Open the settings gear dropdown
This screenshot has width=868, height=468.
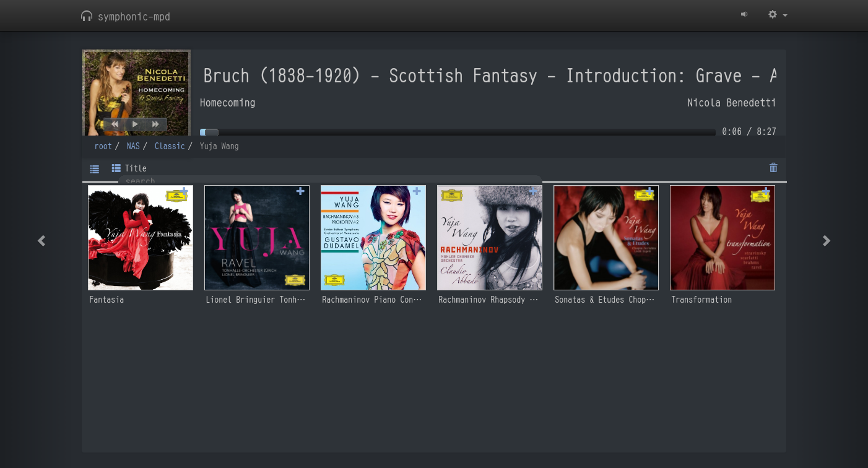tap(777, 15)
